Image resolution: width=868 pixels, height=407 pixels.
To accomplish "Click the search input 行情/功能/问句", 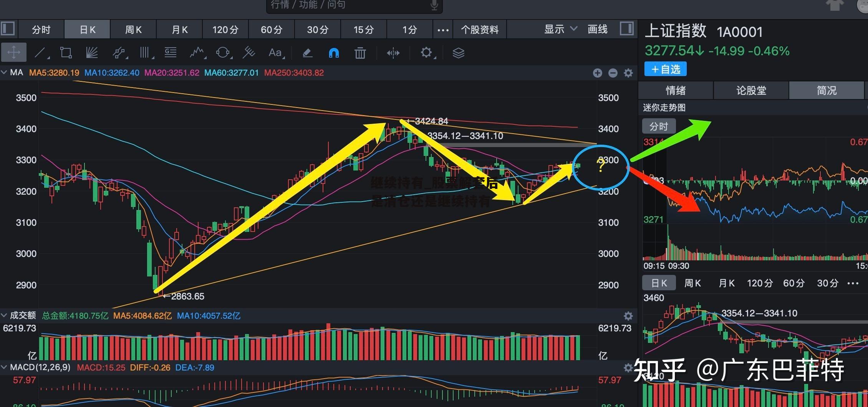I will 354,5.
